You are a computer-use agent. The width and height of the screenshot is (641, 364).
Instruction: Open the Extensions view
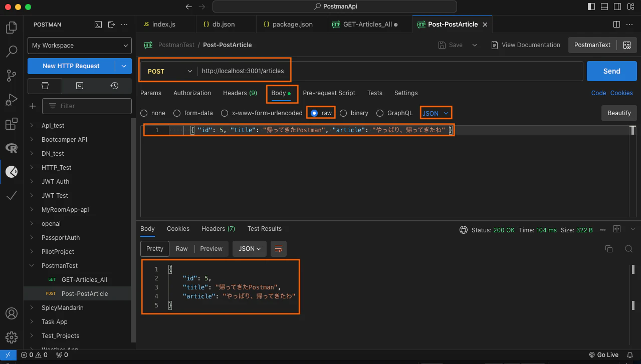(x=11, y=124)
